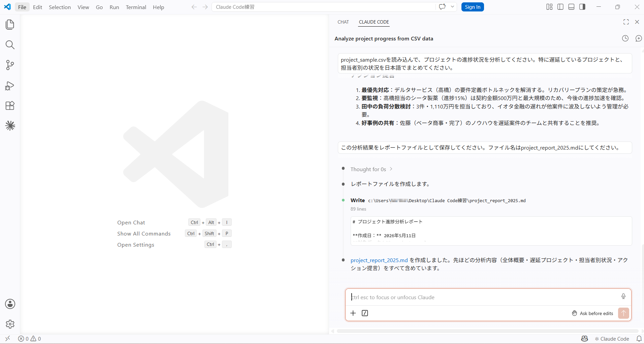Close the secondary side bar panel
This screenshot has width=644, height=344.
coord(637,22)
